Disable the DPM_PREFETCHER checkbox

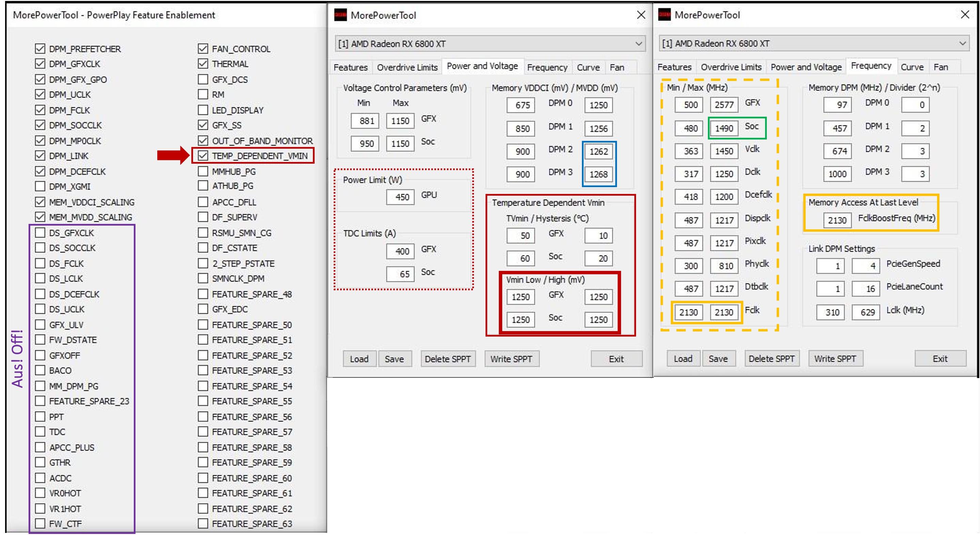(40, 49)
